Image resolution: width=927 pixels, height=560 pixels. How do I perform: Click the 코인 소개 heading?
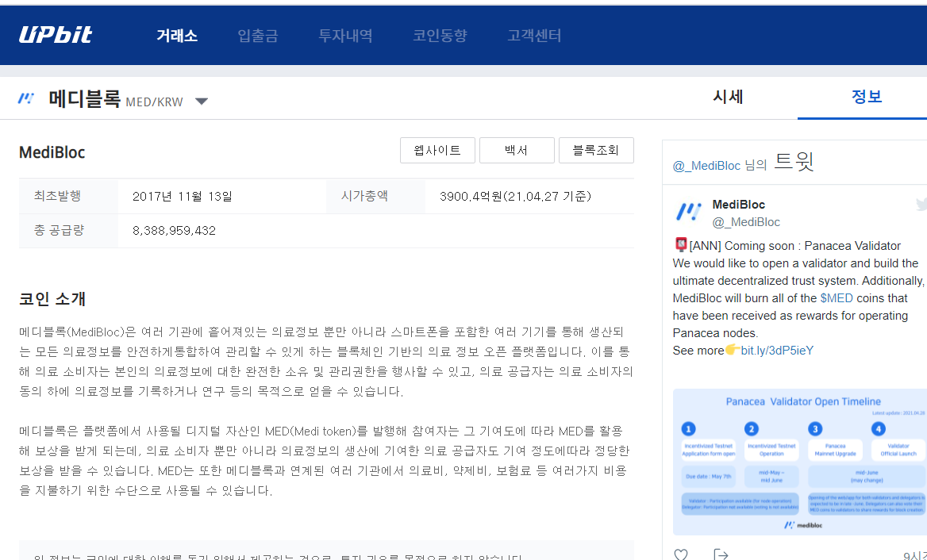(x=52, y=299)
